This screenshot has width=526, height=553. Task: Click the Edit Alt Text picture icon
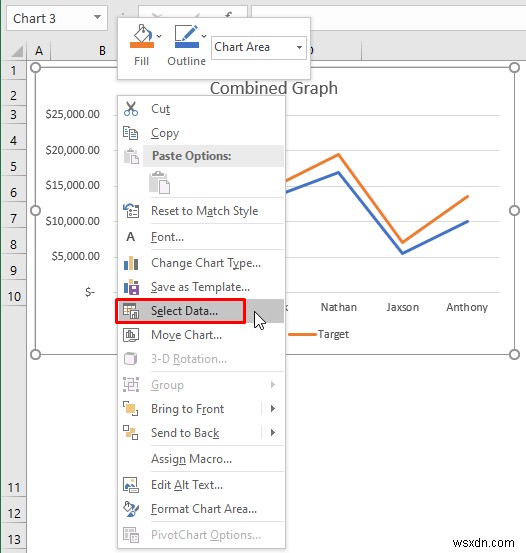click(131, 485)
